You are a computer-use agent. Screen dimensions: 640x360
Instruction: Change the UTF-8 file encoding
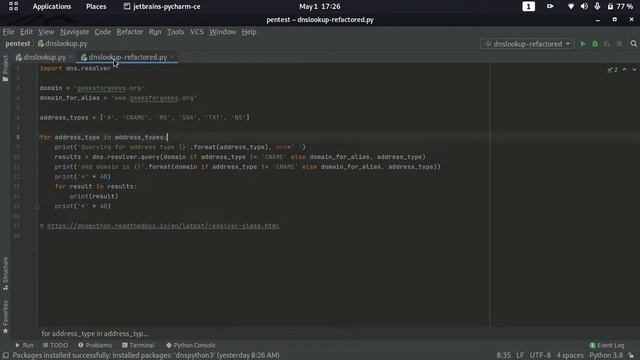540,356
